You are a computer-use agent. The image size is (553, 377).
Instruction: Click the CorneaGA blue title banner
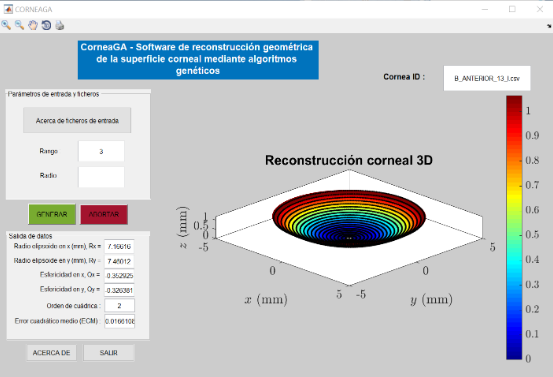198,60
